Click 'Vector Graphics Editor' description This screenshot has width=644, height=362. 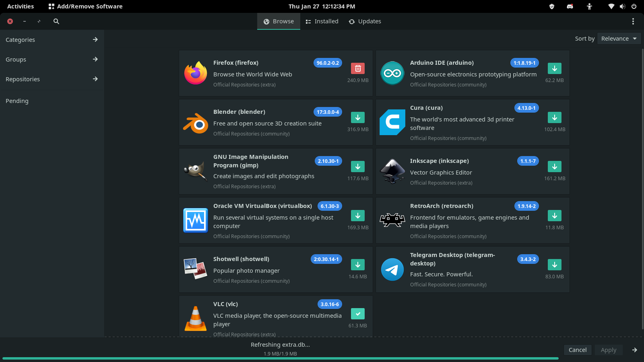441,173
